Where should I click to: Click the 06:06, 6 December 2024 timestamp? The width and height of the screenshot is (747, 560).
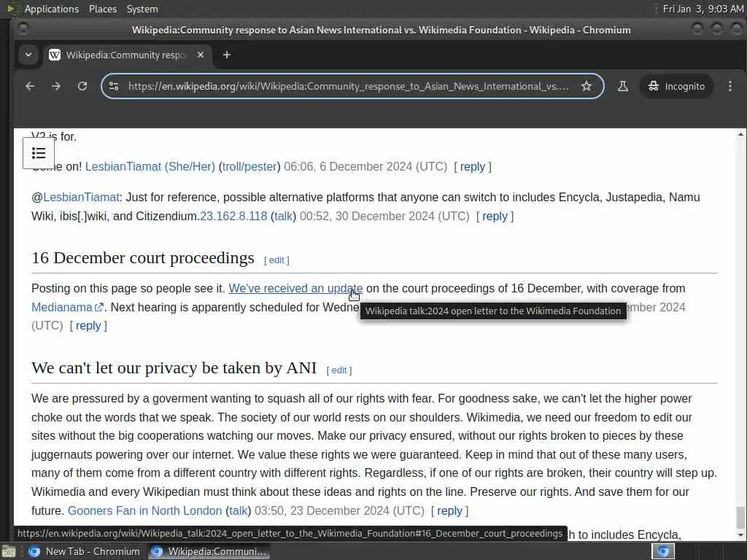click(365, 167)
